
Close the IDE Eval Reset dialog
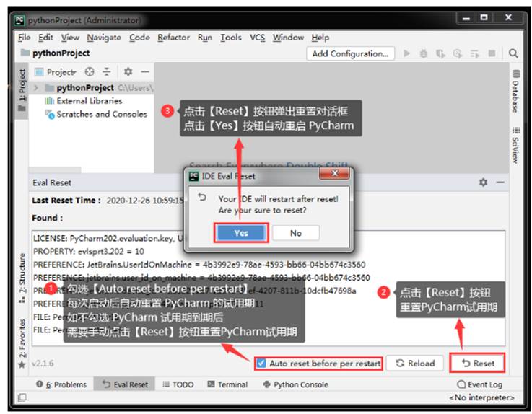[x=334, y=174]
